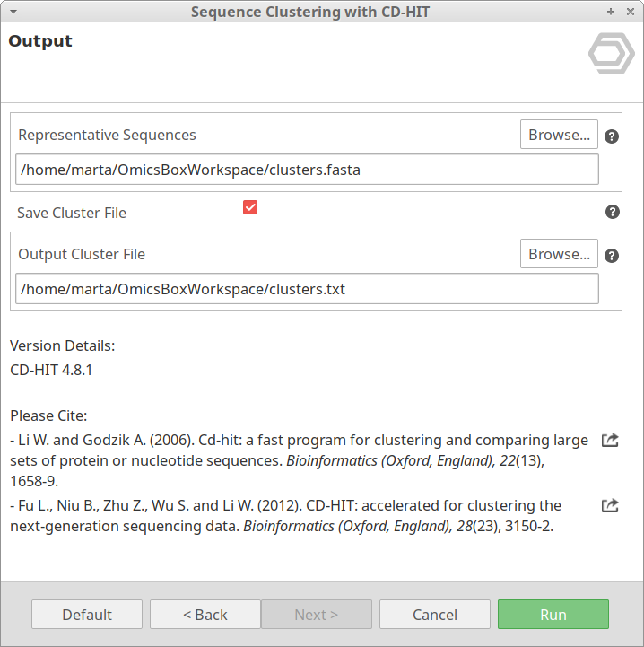Viewport: 644px width, 647px height.
Task: Click into the clusters.fasta path field
Action: click(x=307, y=170)
